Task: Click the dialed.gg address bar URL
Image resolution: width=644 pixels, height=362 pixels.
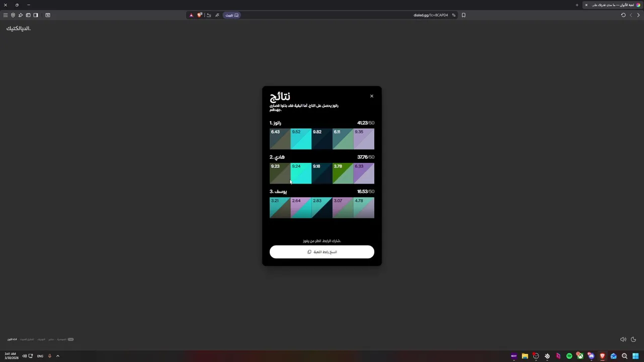Action: click(x=431, y=15)
